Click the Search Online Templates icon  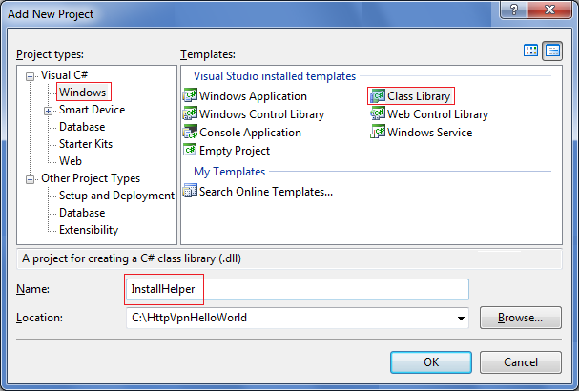click(x=190, y=191)
